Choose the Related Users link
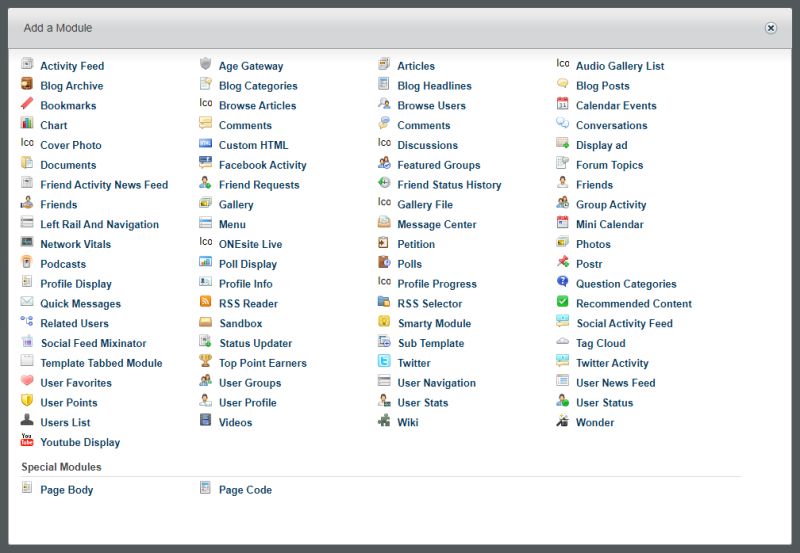The image size is (800, 553). [74, 323]
